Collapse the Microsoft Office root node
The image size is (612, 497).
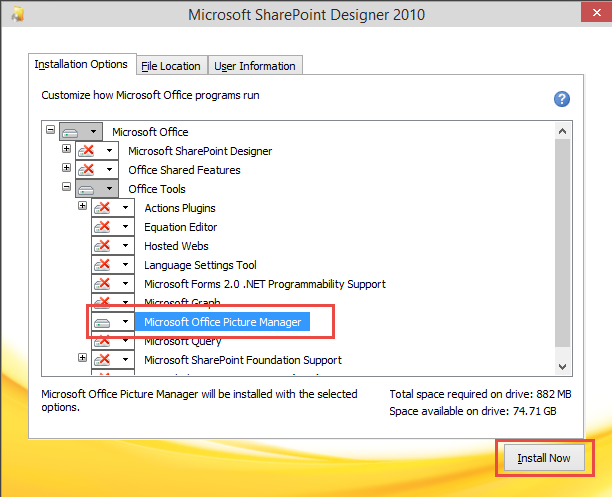coord(50,131)
